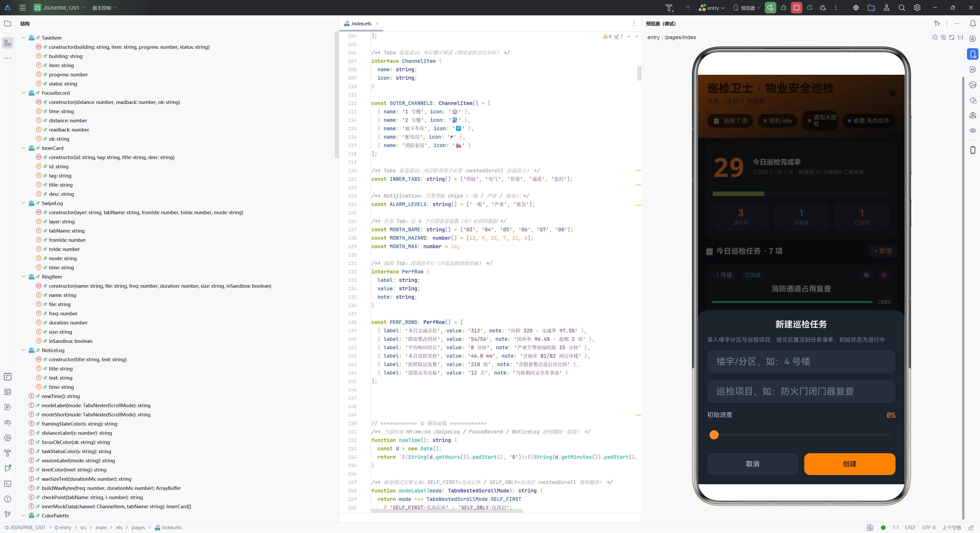Screen dimensions: 980x533
Task: Click the 相机 idle chip
Action: (777, 120)
